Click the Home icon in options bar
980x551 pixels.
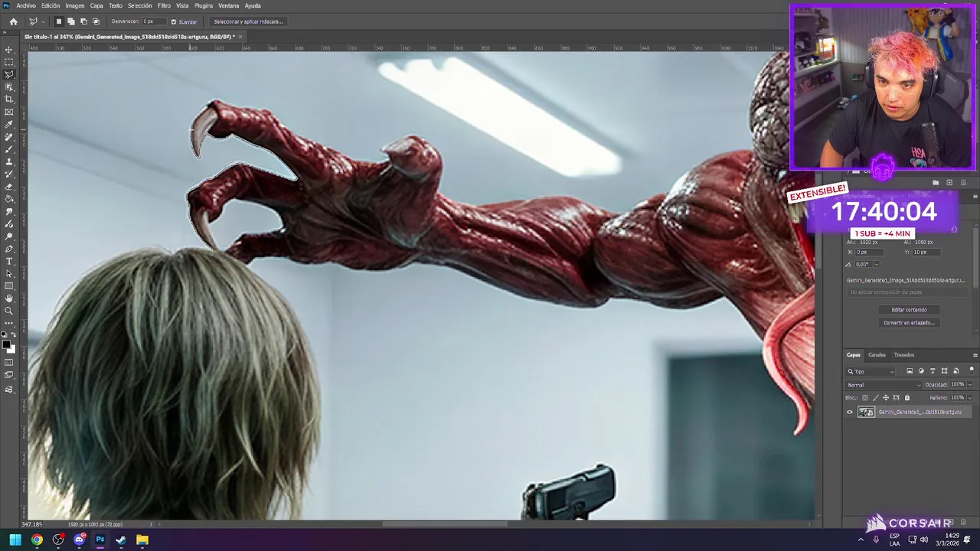13,21
